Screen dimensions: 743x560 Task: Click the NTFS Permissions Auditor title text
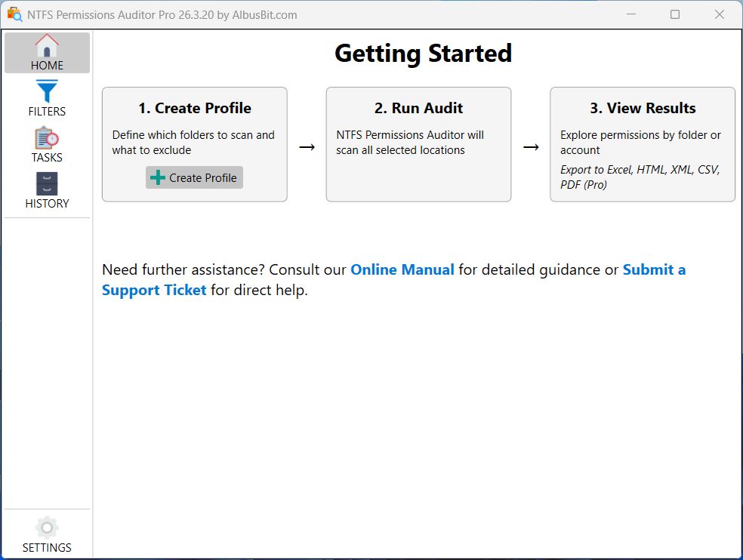pyautogui.click(x=162, y=14)
